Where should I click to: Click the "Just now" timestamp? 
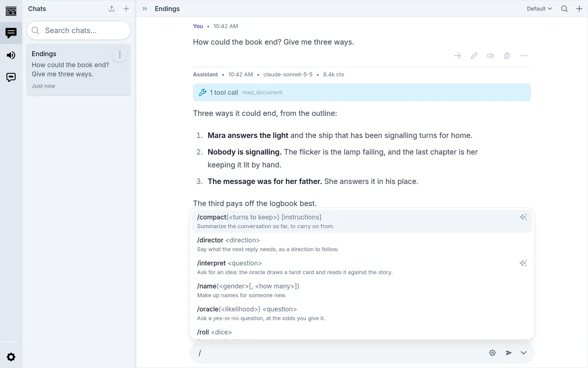[44, 86]
